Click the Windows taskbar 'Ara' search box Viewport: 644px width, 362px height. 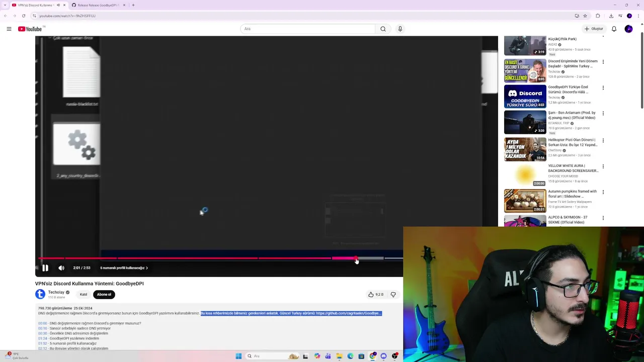[x=272, y=356]
